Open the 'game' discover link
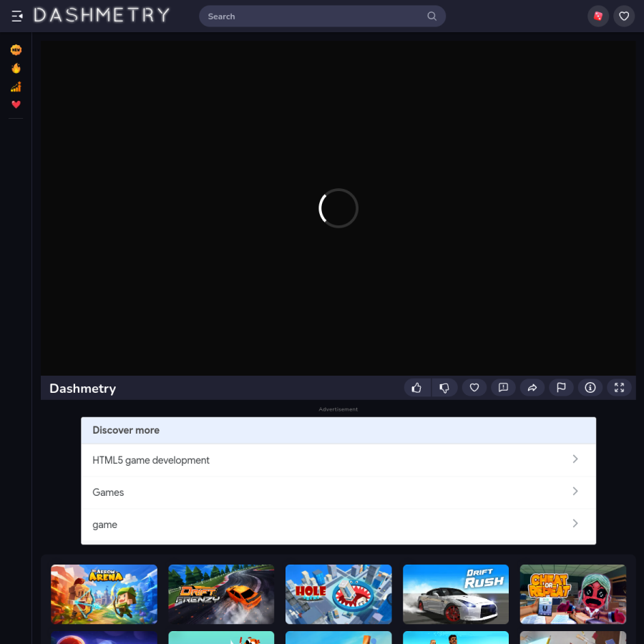Screen dimensions: 644x644 tap(338, 525)
